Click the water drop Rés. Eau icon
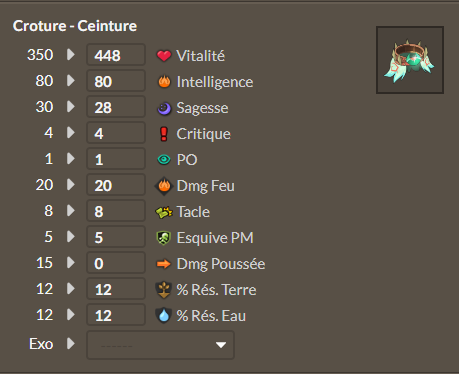The image size is (459, 374). 164,316
